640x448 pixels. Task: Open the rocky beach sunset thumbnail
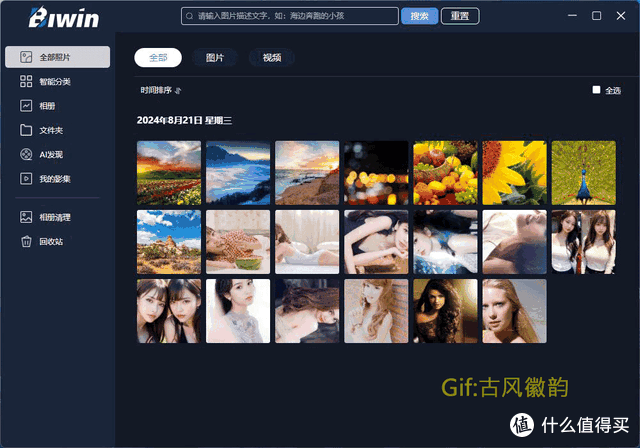(307, 173)
